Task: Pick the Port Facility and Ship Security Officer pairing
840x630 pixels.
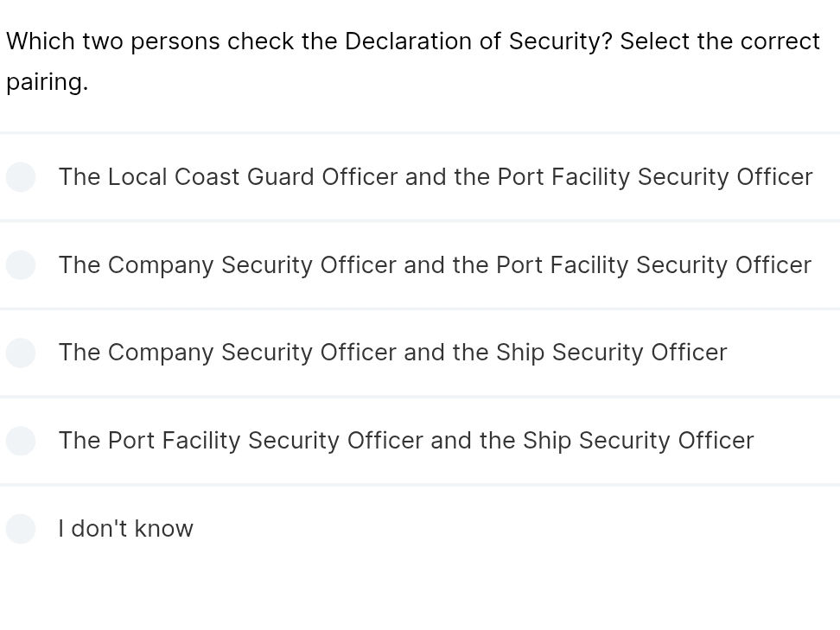Action: tap(405, 441)
